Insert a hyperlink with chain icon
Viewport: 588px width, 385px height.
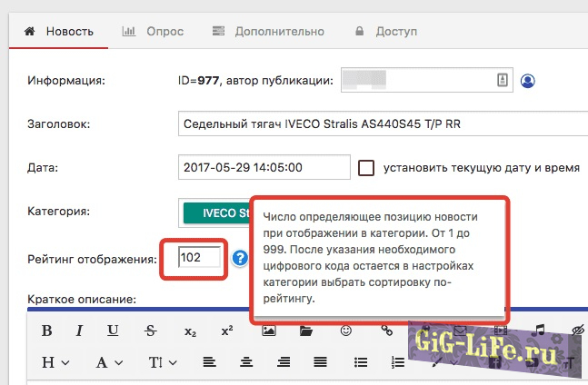pyautogui.click(x=387, y=331)
